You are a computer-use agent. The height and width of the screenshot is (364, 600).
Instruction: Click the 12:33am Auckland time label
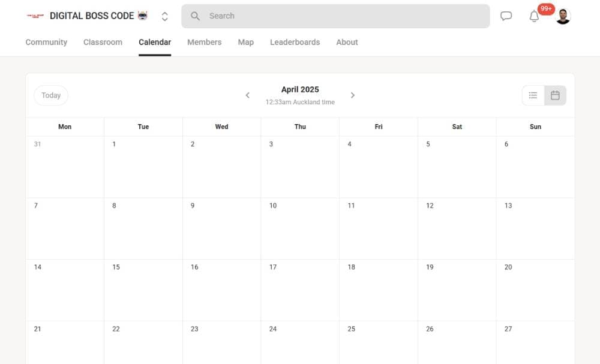coord(300,102)
